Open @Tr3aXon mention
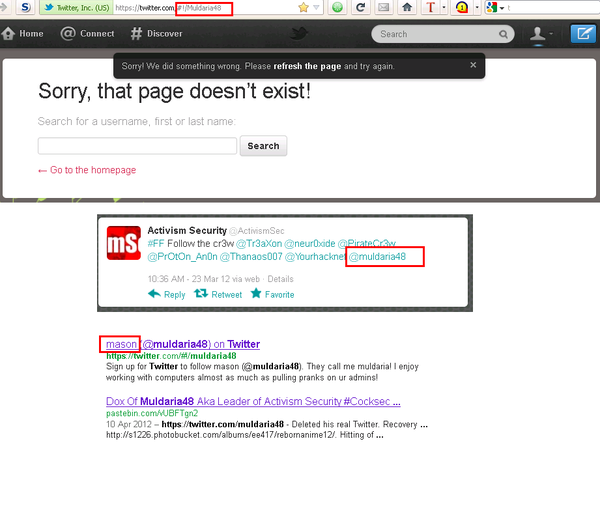 tap(259, 244)
